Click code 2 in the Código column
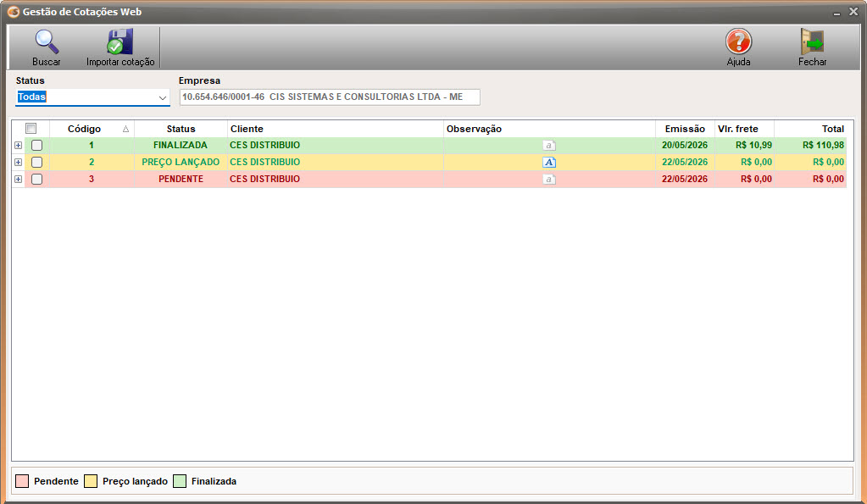Viewport: 867px width, 504px height. 92,163
